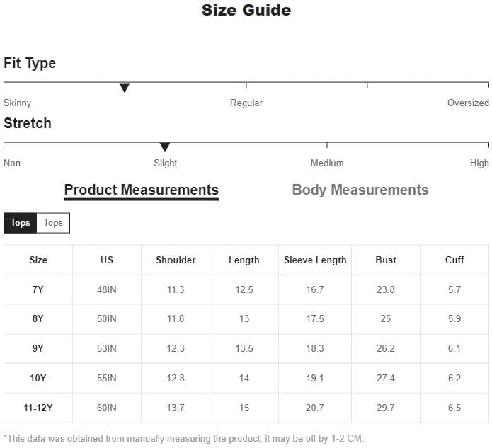Click the Fit Type slider triangle marker
The width and height of the screenshot is (492, 448).
click(125, 88)
